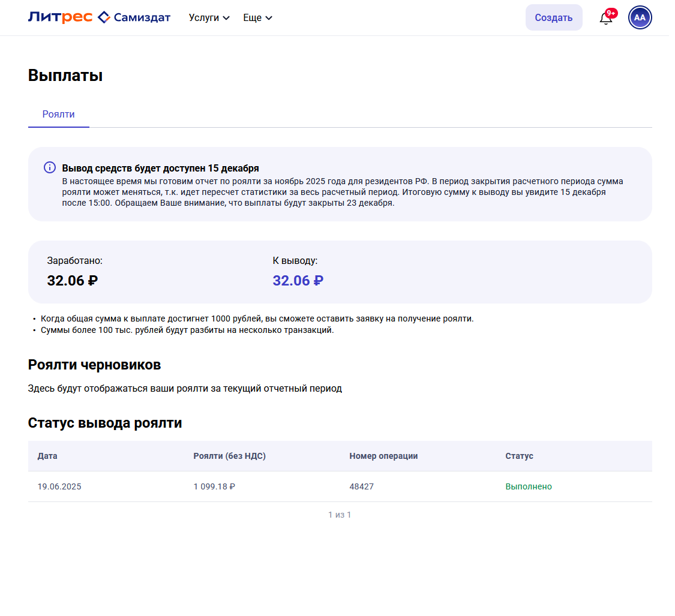This screenshot has height=616, width=675.
Task: Click the Самиздат diamond logo icon
Action: click(x=104, y=17)
